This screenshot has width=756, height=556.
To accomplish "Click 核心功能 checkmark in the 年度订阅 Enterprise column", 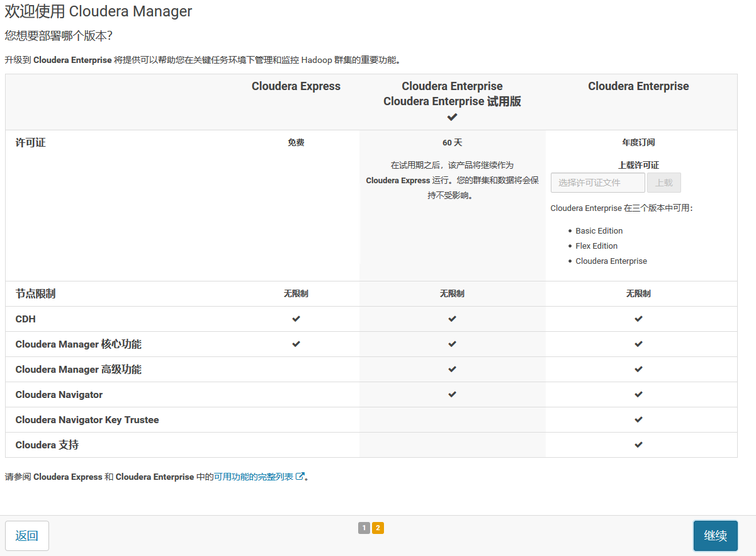I will (x=638, y=344).
